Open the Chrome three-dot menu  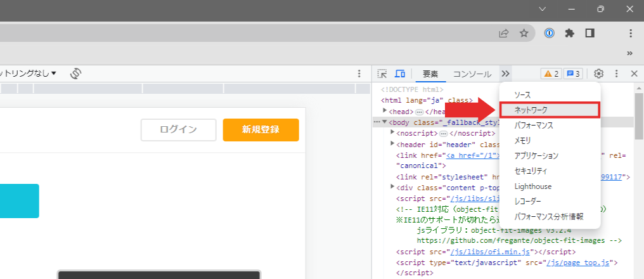[631, 33]
